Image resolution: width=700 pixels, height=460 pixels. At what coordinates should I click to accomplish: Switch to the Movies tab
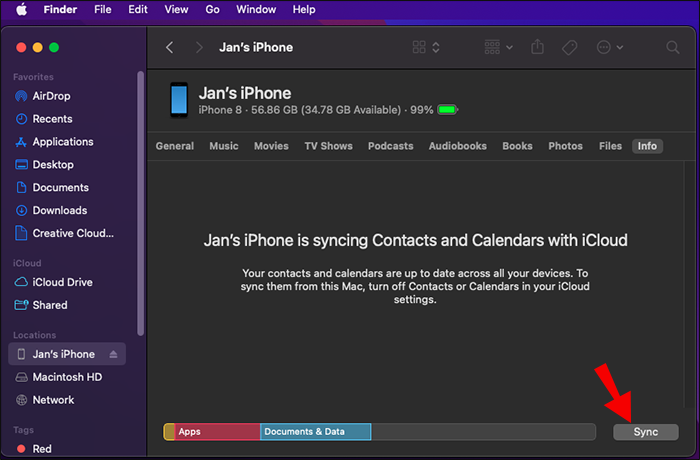[271, 146]
